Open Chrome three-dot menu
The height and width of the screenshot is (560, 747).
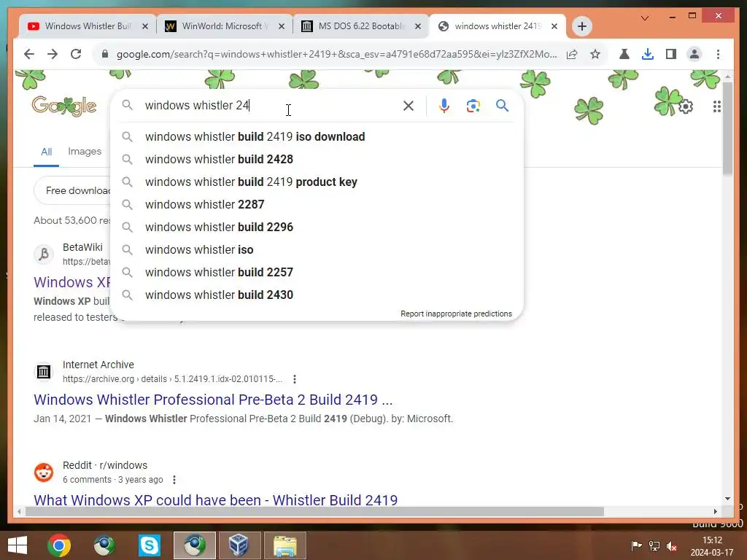coord(718,54)
